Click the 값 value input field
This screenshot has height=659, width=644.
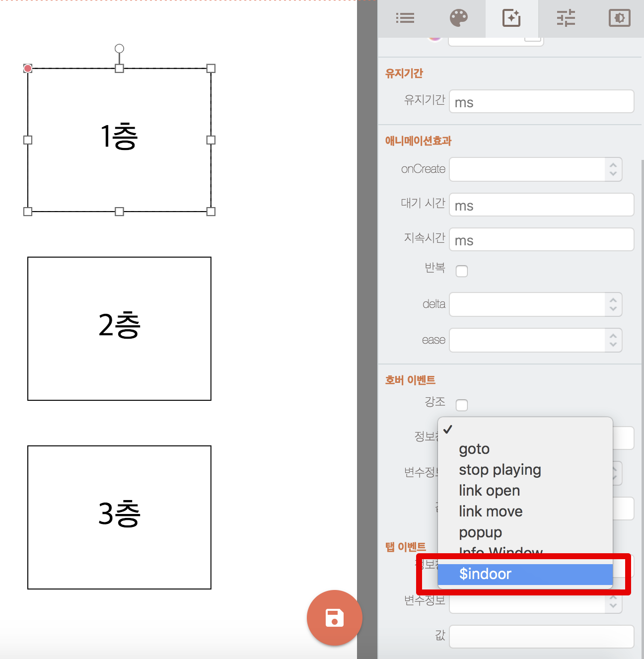542,637
